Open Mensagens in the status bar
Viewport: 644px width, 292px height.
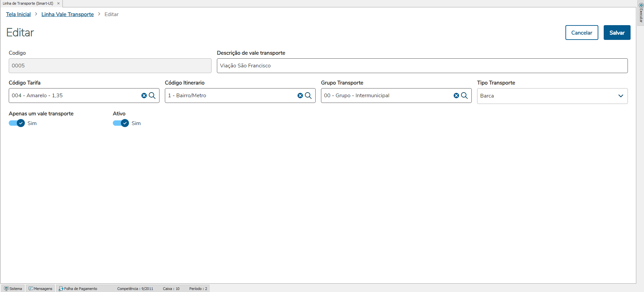[x=41, y=289]
